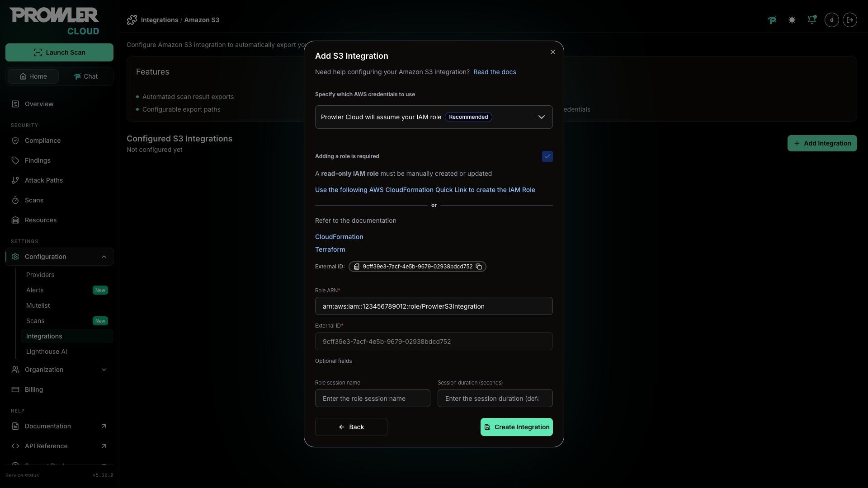The height and width of the screenshot is (488, 868).
Task: Copy the External ID with copy icon
Action: (479, 267)
